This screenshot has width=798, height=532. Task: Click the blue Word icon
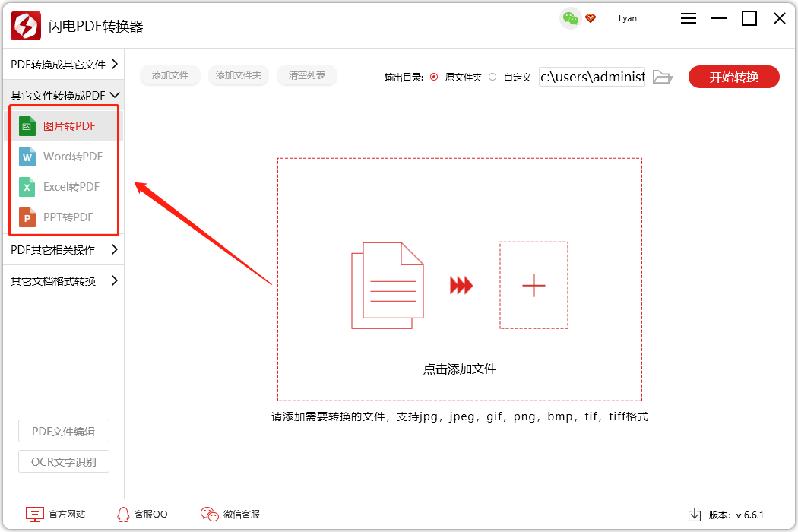27,157
